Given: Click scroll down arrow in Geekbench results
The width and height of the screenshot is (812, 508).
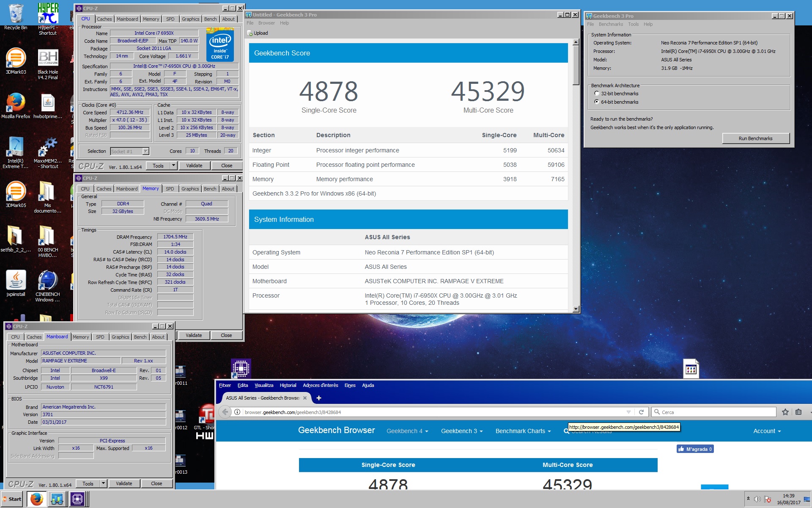Looking at the screenshot, I should click(x=576, y=309).
